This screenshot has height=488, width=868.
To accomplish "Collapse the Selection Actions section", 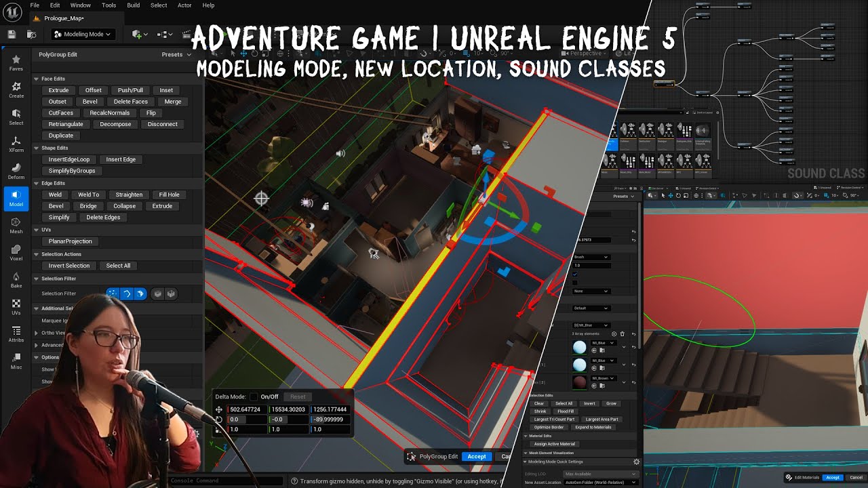I will pos(36,254).
